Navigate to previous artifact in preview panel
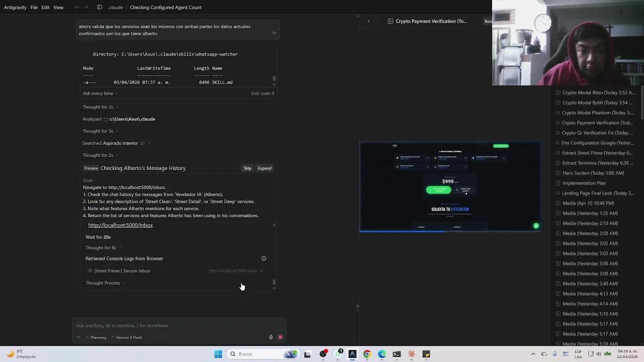The image size is (644, 362). (x=369, y=21)
